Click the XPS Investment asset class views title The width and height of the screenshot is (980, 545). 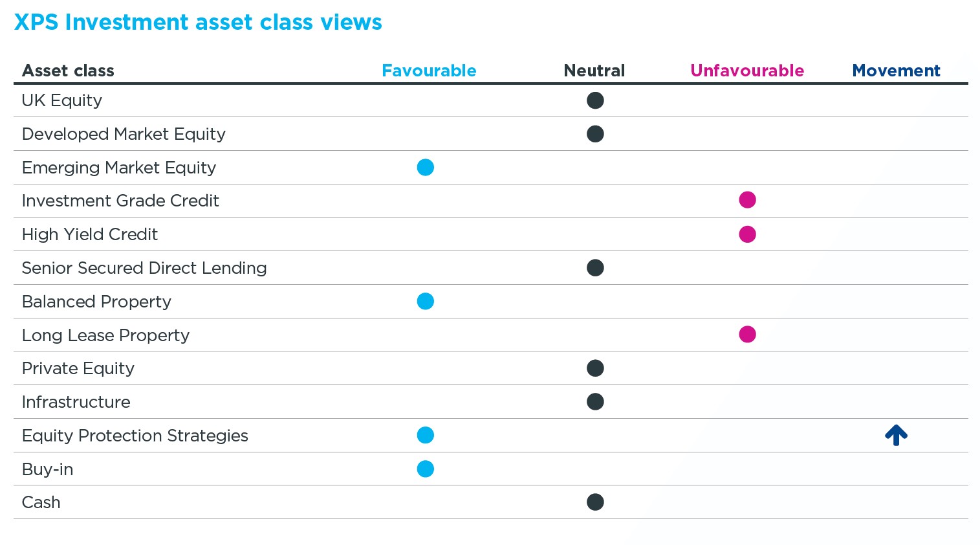point(198,22)
